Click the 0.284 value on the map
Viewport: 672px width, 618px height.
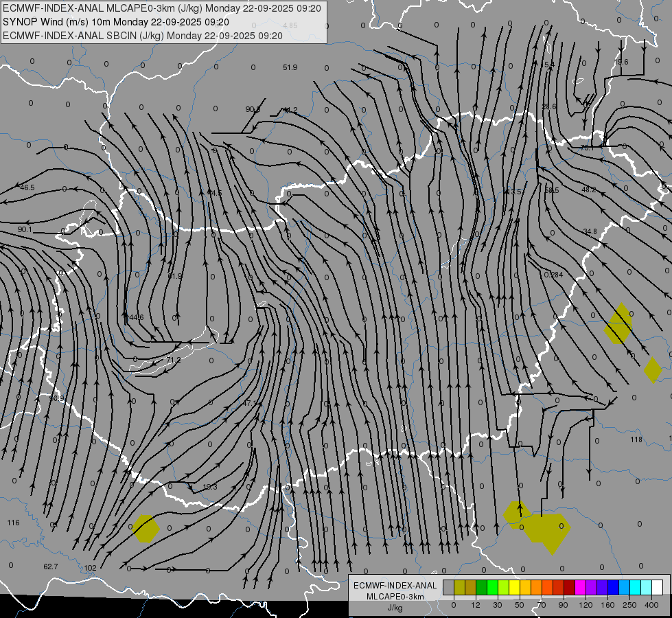tap(553, 275)
